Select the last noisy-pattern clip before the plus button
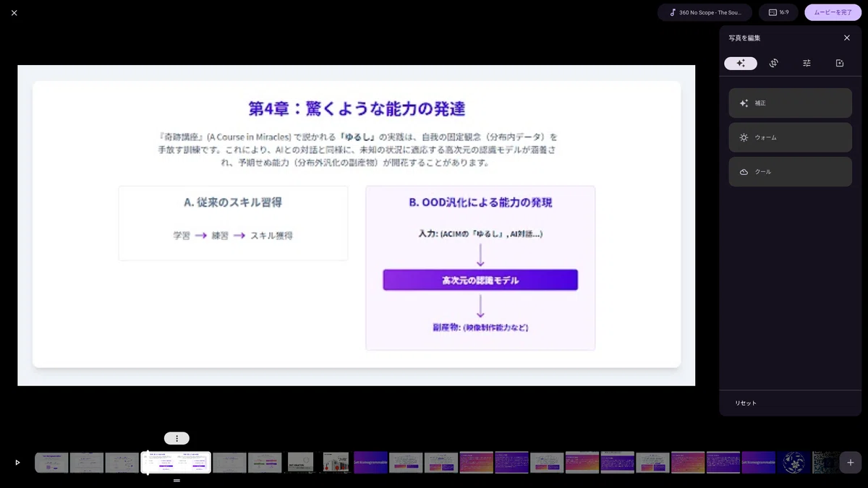Viewport: 868px width, 488px height. (x=826, y=463)
